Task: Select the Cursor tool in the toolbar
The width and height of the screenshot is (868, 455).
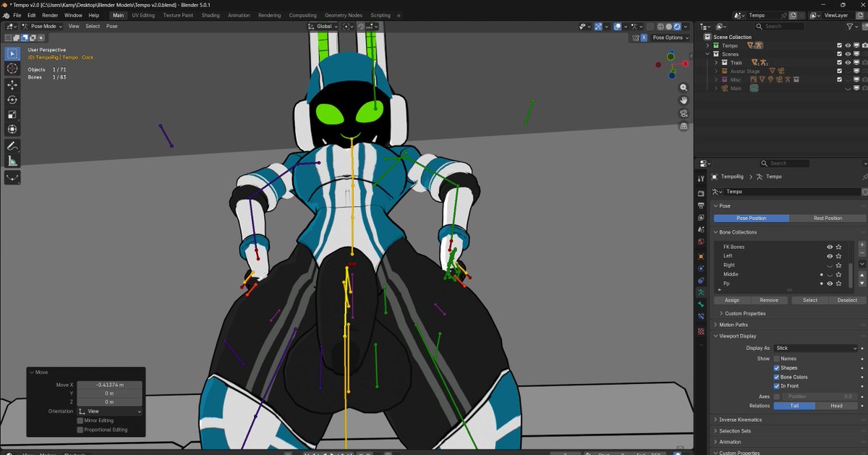Action: coord(12,68)
